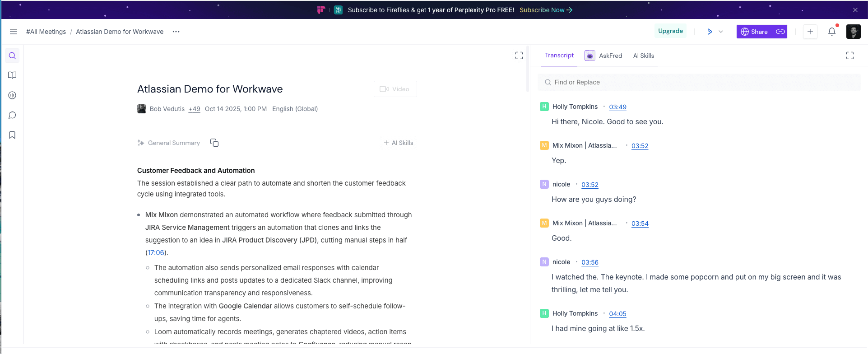Viewport: 868px width, 354px height.
Task: Copy the General Summary with copy icon
Action: pyautogui.click(x=214, y=143)
